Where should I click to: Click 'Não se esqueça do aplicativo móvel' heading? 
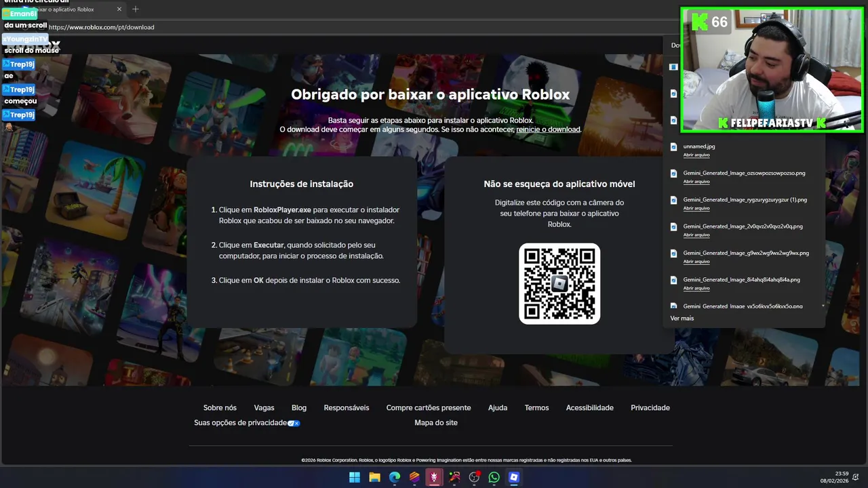[559, 184]
